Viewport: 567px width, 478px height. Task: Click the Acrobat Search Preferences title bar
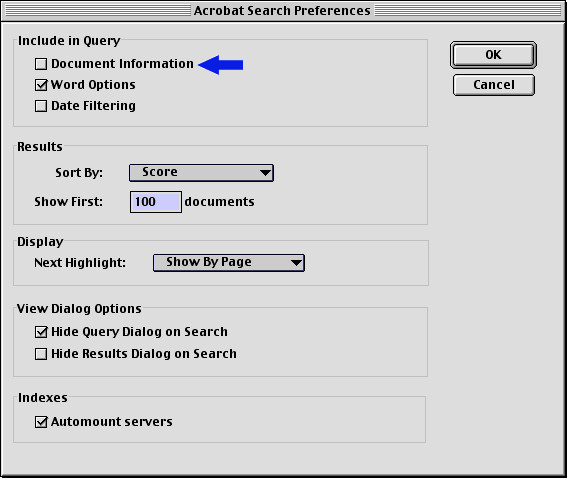click(282, 10)
